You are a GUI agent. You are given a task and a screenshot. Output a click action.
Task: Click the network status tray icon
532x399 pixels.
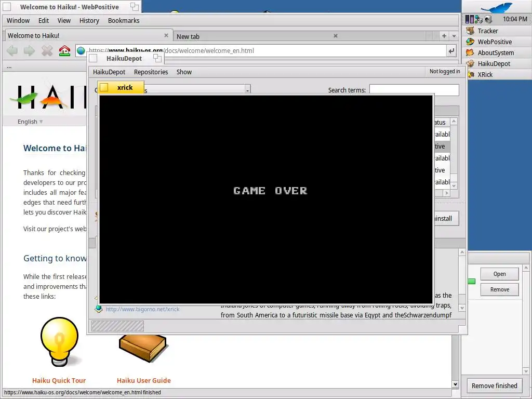(478, 19)
